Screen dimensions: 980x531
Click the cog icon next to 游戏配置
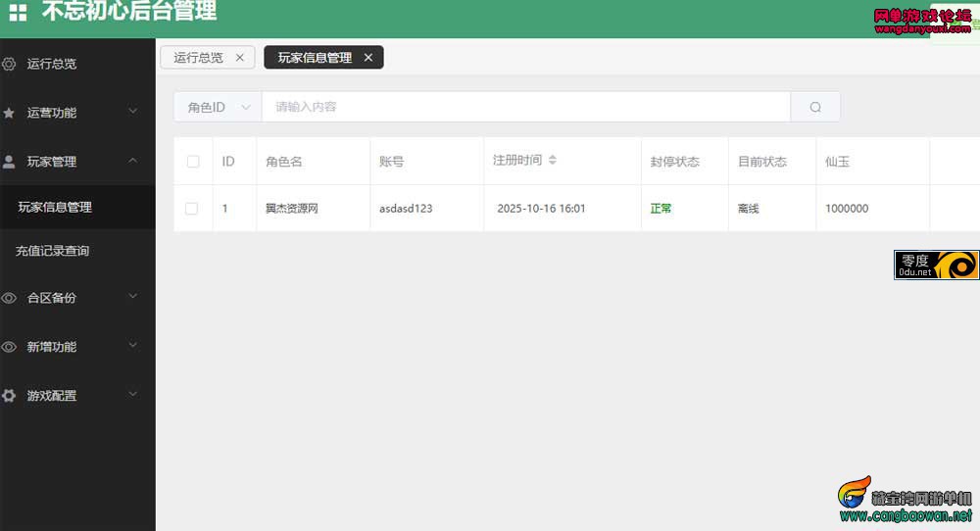(x=9, y=396)
